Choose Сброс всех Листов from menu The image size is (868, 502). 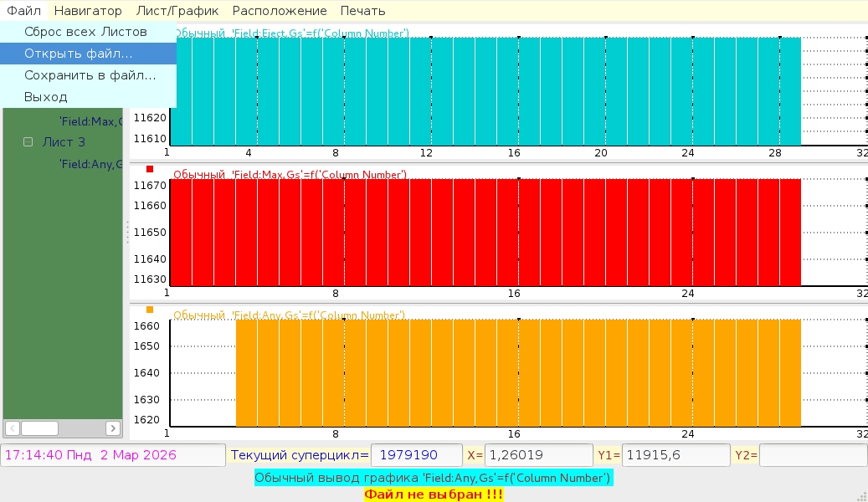(x=85, y=32)
